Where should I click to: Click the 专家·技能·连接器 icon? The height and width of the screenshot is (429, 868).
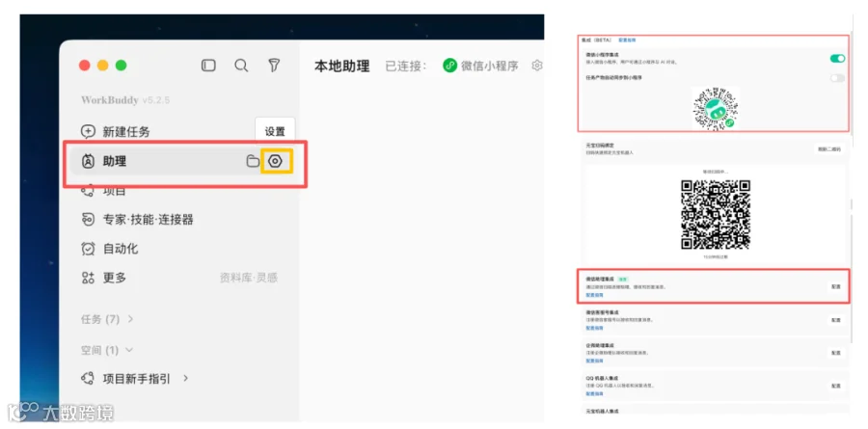pos(88,220)
